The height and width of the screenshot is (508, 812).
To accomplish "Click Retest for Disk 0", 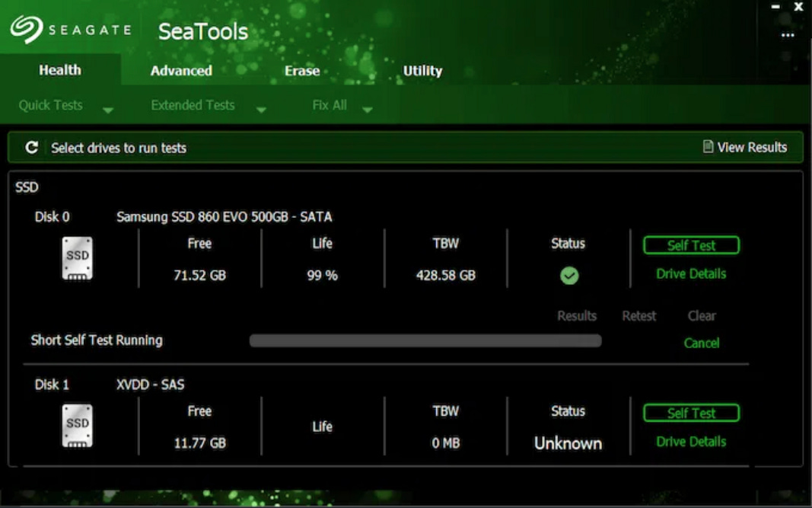I will (x=639, y=315).
